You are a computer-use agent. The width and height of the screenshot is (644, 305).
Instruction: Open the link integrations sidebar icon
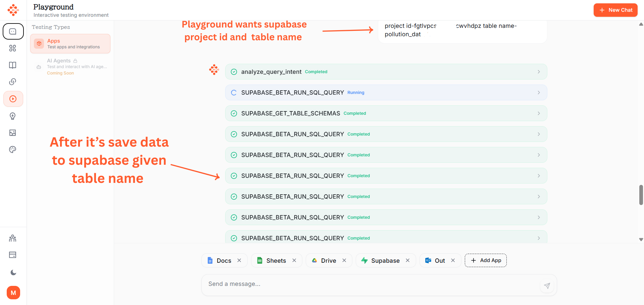point(13,82)
